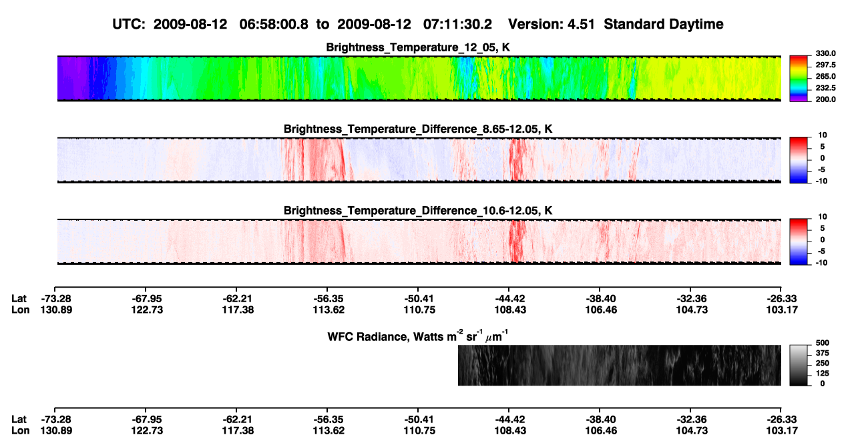Click latitude -26.33 on the axis below WFC image
The height and width of the screenshot is (445, 868).
tap(781, 419)
